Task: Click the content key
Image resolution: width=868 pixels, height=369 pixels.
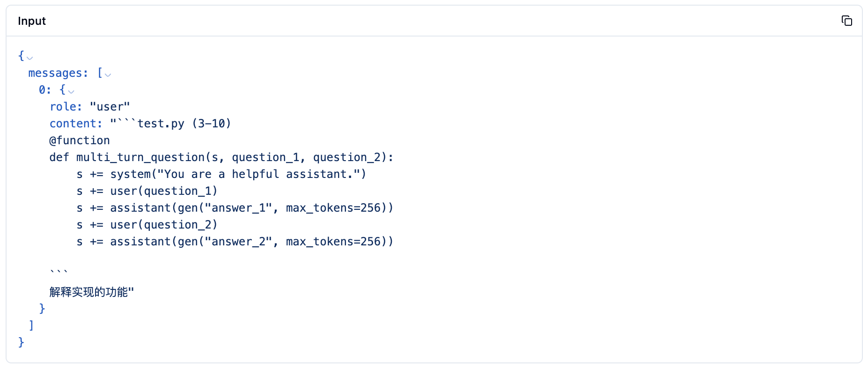Action: point(75,124)
